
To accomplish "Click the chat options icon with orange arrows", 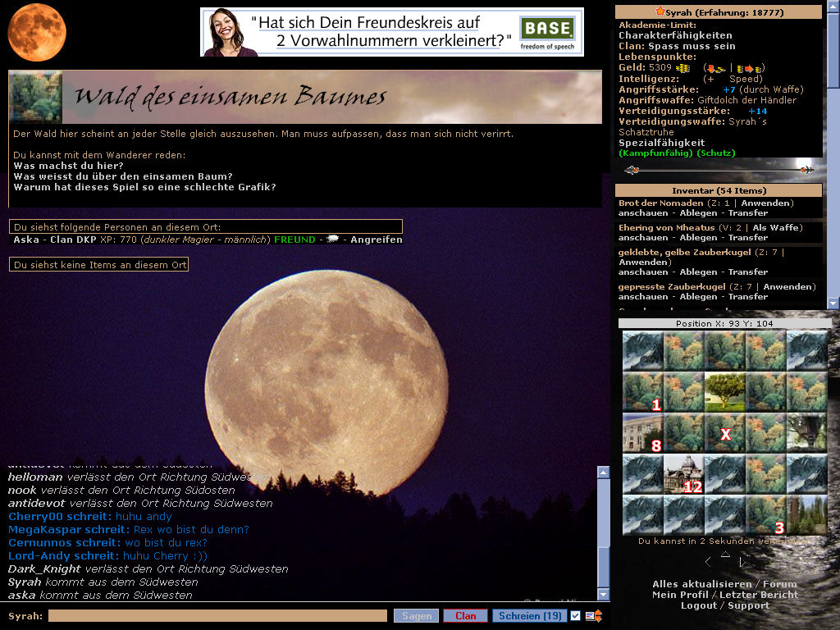I will coord(594,616).
